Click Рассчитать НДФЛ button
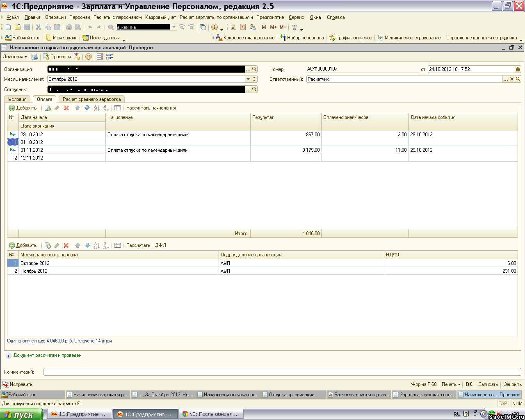The width and height of the screenshot is (525, 420). tap(146, 245)
